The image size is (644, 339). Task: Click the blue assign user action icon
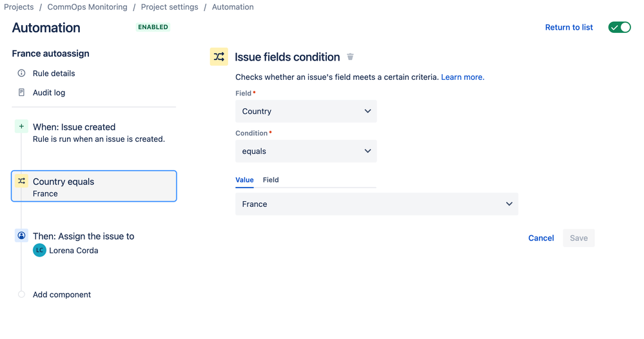tap(21, 236)
